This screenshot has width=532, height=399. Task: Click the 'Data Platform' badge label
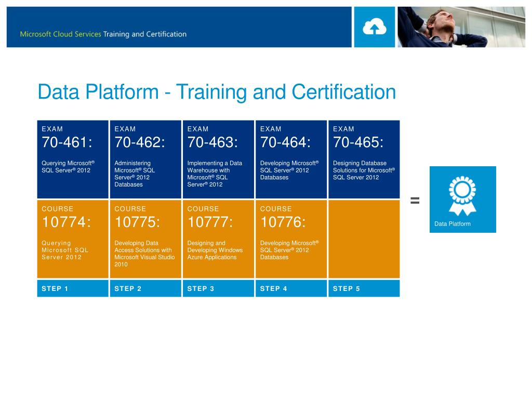pyautogui.click(x=453, y=224)
